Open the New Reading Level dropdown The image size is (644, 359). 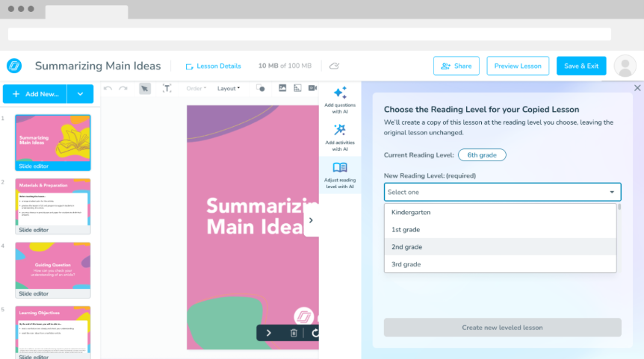coord(502,192)
